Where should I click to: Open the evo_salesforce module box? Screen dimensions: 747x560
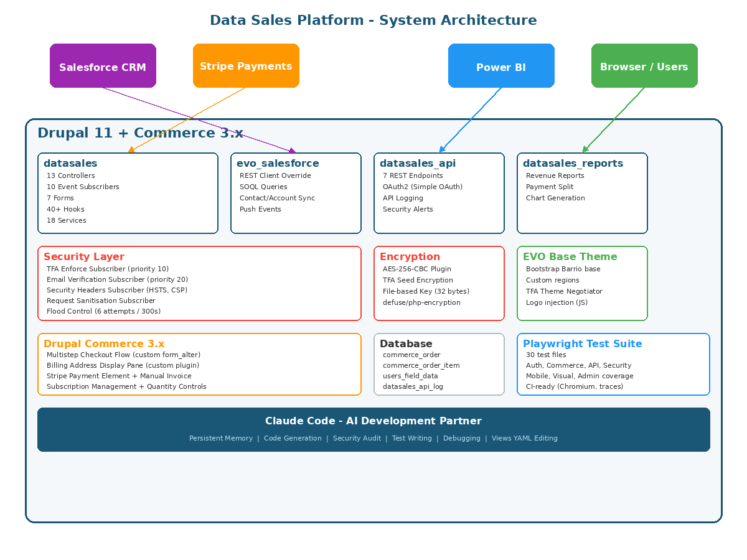[x=296, y=193]
